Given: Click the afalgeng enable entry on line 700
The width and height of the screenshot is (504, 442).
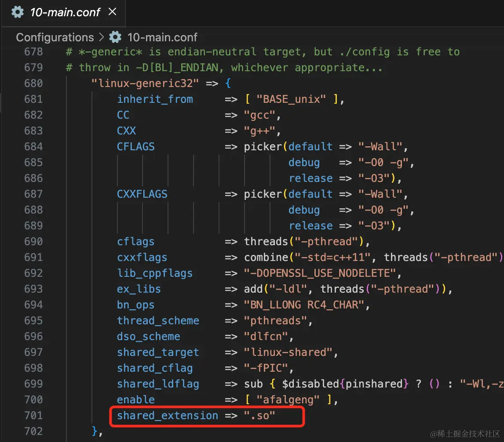Looking at the screenshot, I should 289,399.
